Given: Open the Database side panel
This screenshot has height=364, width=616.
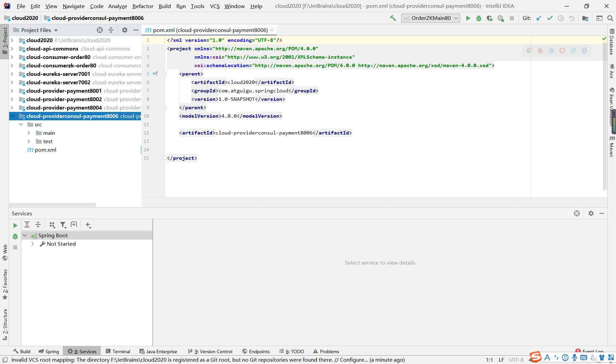Looking at the screenshot, I should point(612,42).
